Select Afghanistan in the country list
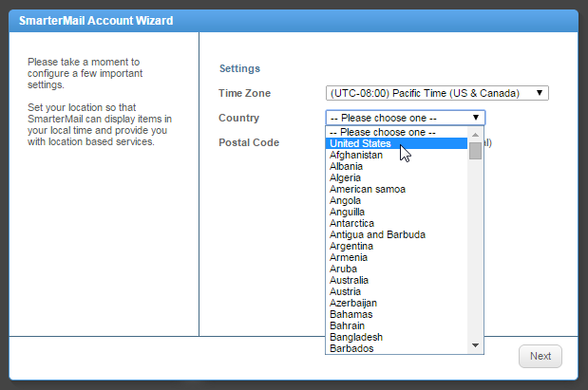The height and width of the screenshot is (390, 588). (397, 155)
